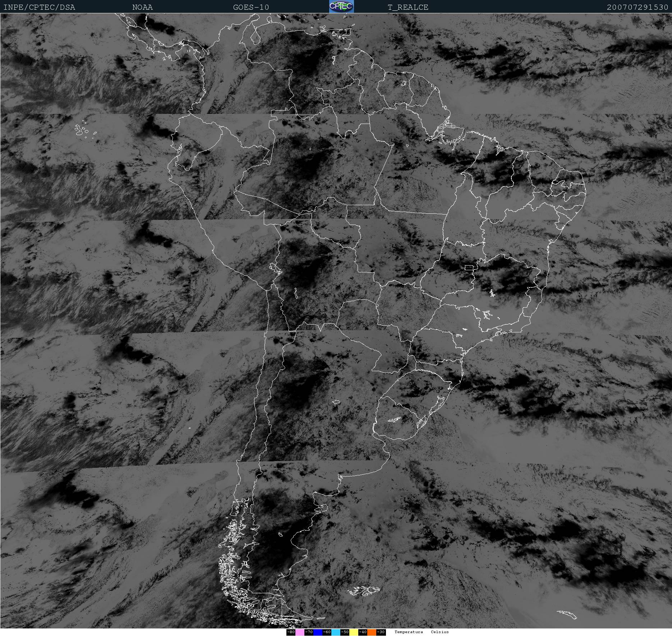
Task: Click the NOAA label in the header
Action: (142, 7)
